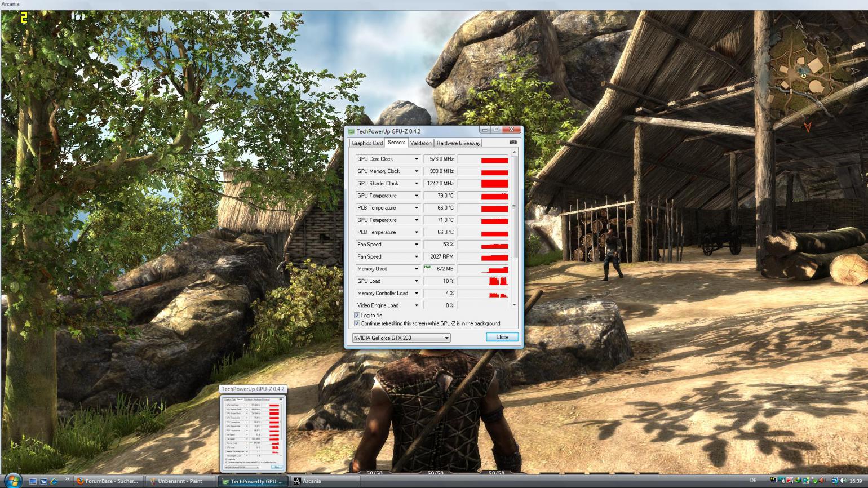Open Memory Used sensor dropdown

coord(417,269)
